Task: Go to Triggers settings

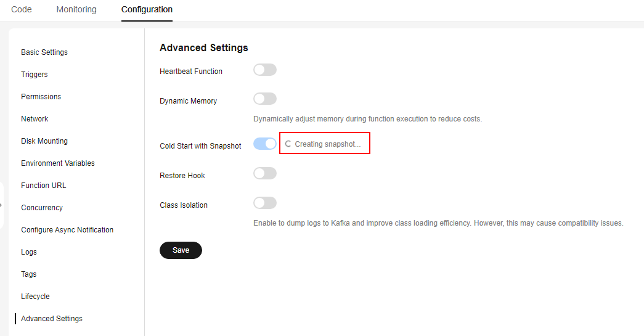Action: click(x=35, y=75)
